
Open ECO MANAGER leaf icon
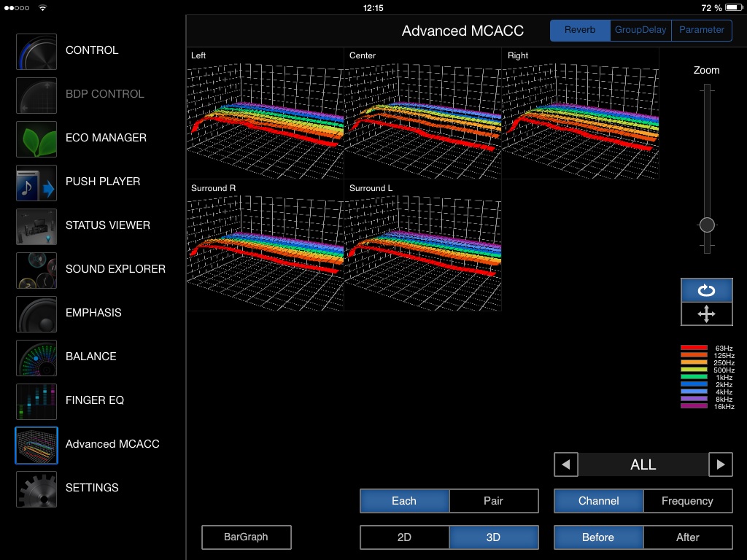(x=36, y=139)
